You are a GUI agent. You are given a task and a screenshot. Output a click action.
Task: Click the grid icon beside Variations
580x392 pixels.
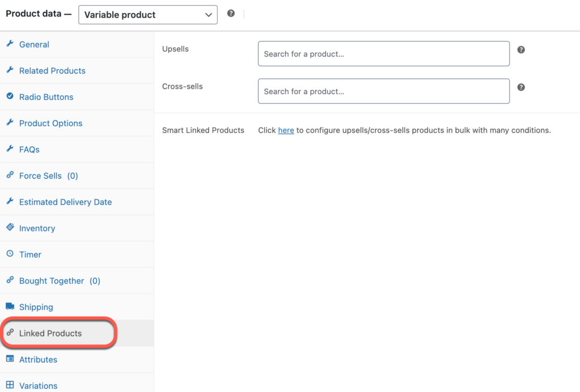(11, 385)
